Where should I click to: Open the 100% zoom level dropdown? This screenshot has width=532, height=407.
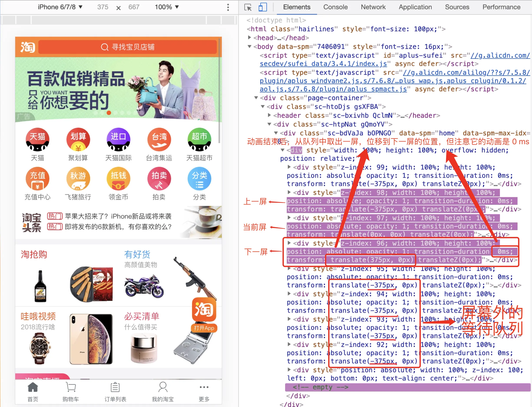[x=167, y=7]
